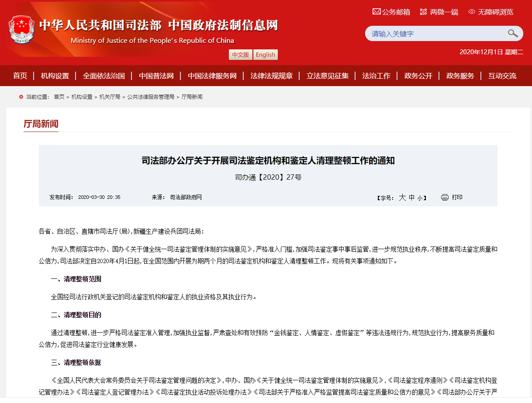This screenshot has height=403, width=532.
Task: Open 中国法律服务网 menu item
Action: (x=212, y=76)
